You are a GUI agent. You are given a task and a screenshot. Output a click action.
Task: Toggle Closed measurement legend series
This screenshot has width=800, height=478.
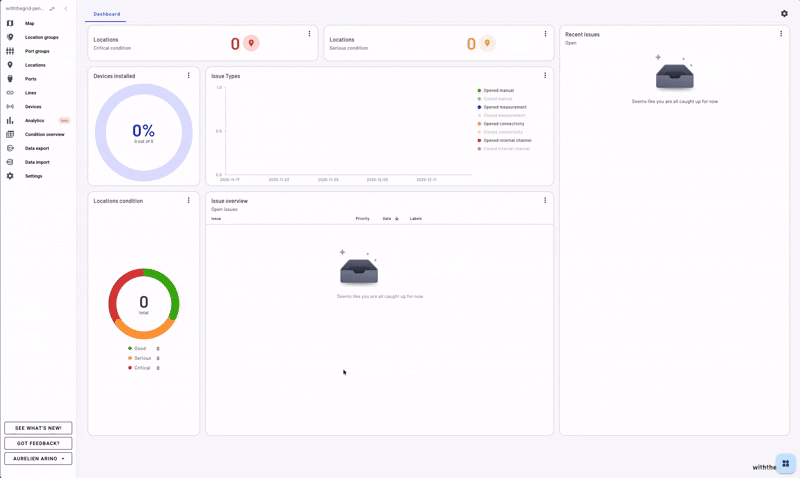click(x=504, y=115)
